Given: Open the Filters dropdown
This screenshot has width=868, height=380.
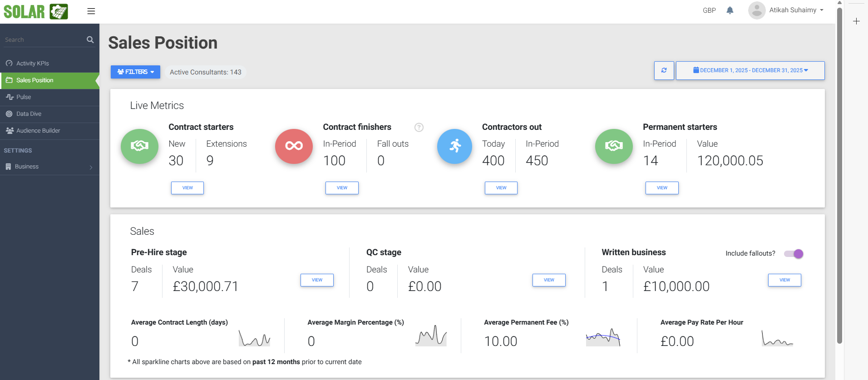Looking at the screenshot, I should tap(135, 72).
